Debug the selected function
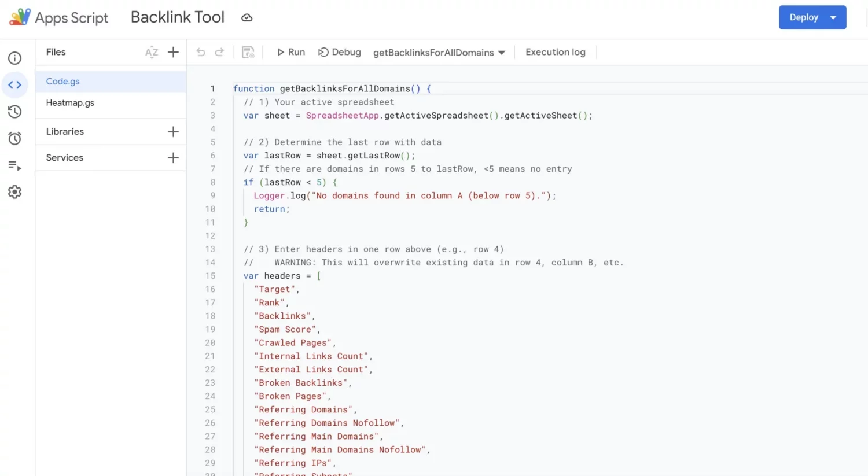This screenshot has height=476, width=868. point(340,52)
